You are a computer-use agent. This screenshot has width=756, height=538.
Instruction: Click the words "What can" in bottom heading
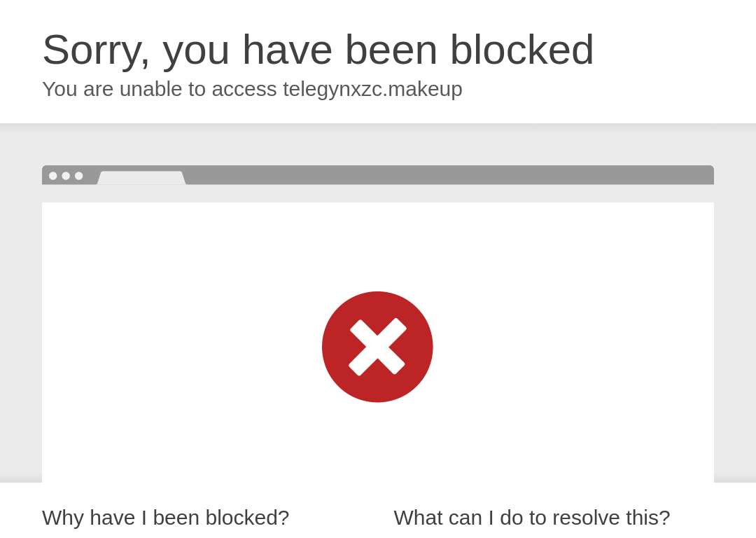click(x=437, y=518)
